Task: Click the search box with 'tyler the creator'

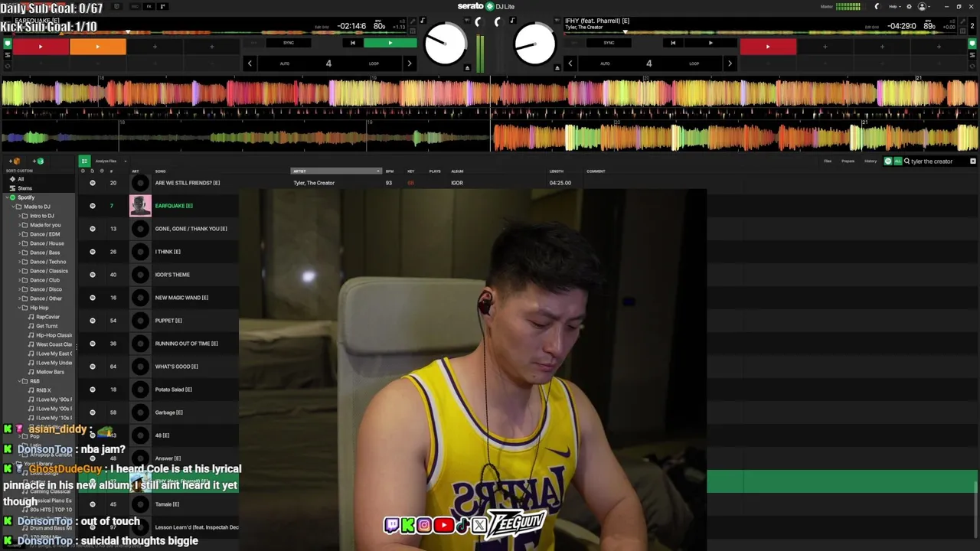Action: tap(936, 161)
